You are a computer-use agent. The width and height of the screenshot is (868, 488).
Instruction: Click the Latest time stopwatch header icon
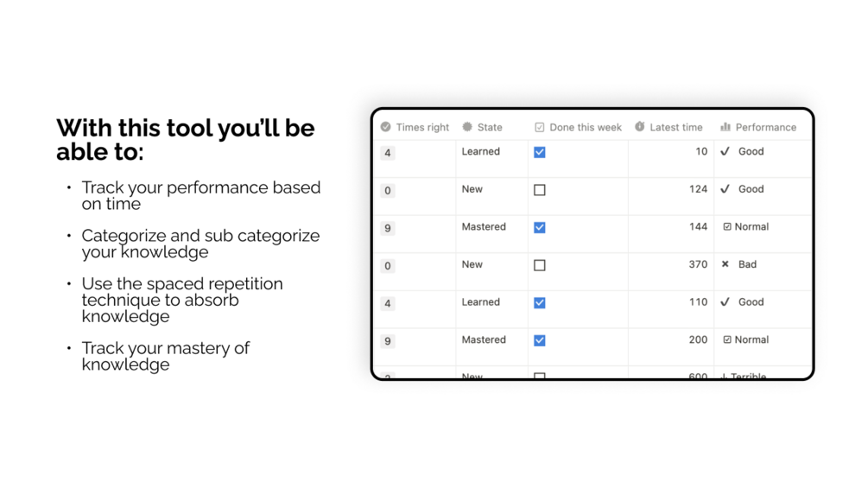pos(640,127)
